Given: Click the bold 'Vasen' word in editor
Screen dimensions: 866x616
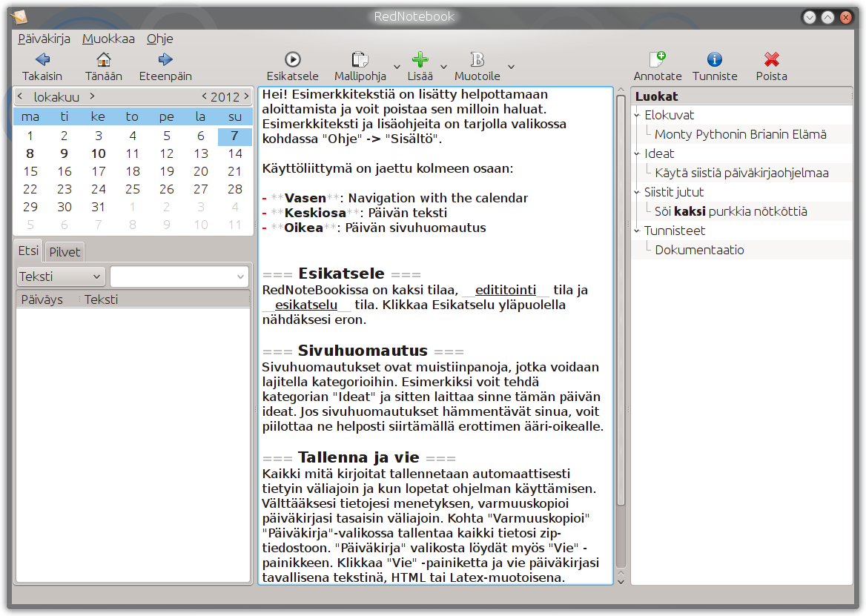Looking at the screenshot, I should [x=305, y=198].
